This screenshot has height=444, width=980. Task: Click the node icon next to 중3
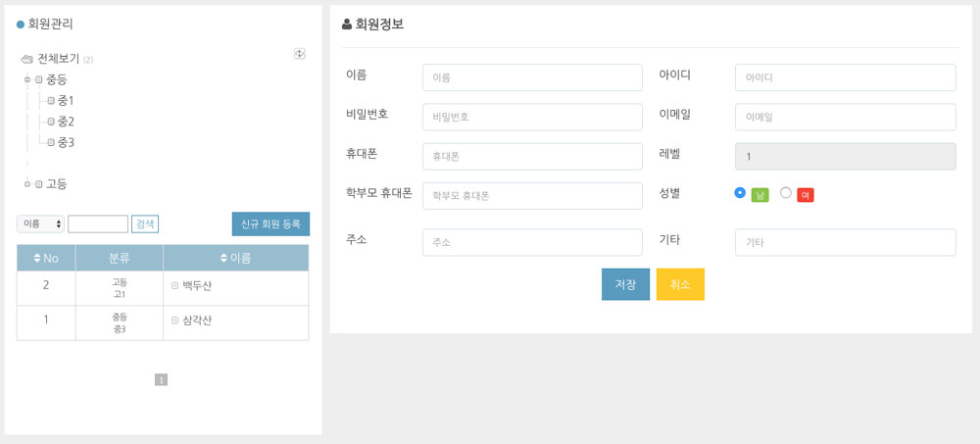tap(51, 143)
